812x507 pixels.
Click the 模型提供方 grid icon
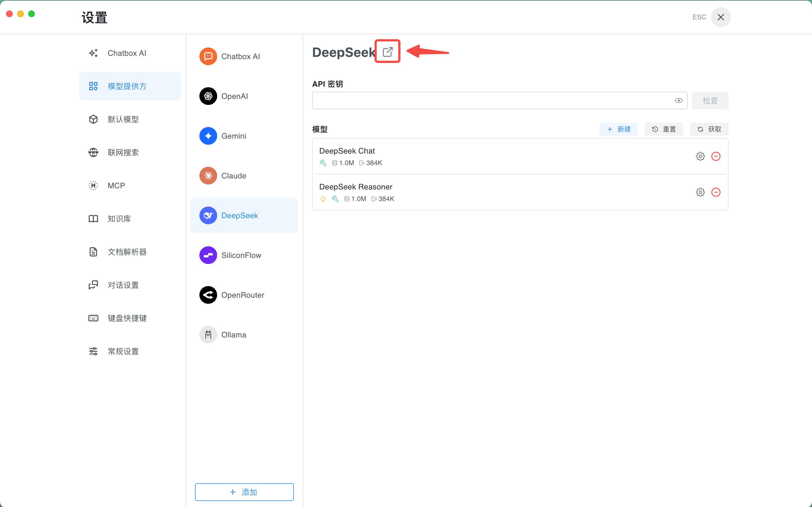tap(93, 86)
